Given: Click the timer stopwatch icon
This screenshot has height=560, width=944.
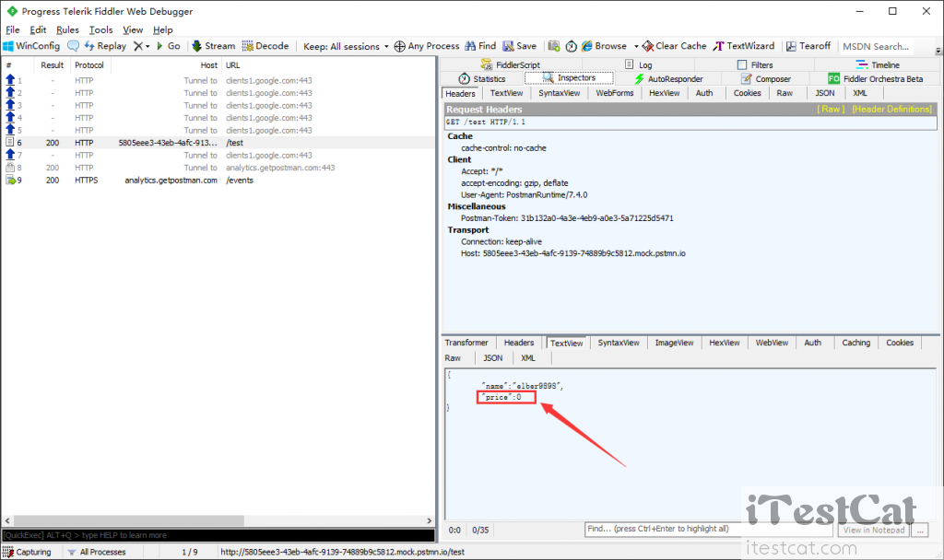Looking at the screenshot, I should pyautogui.click(x=572, y=46).
